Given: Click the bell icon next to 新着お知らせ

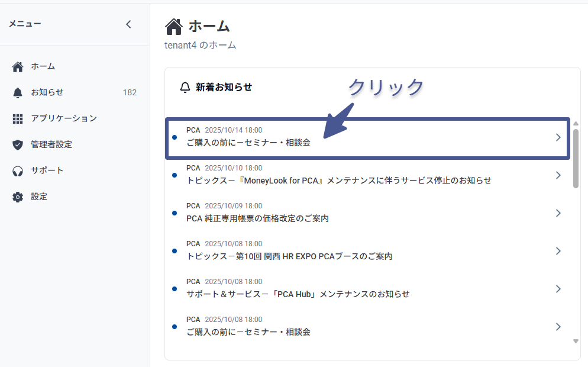Looking at the screenshot, I should pos(185,88).
